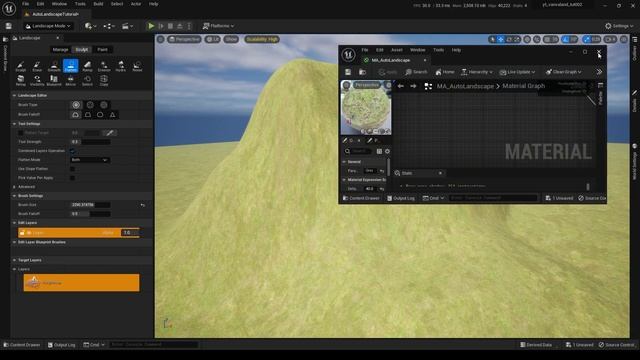640x360 pixels.
Task: Click the viewport Show button
Action: [x=231, y=39]
